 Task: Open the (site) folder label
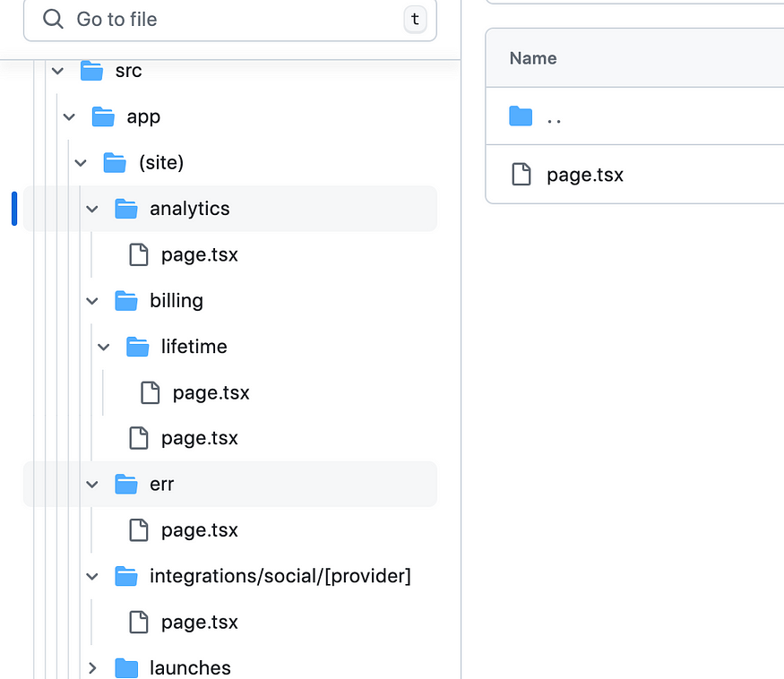(161, 163)
